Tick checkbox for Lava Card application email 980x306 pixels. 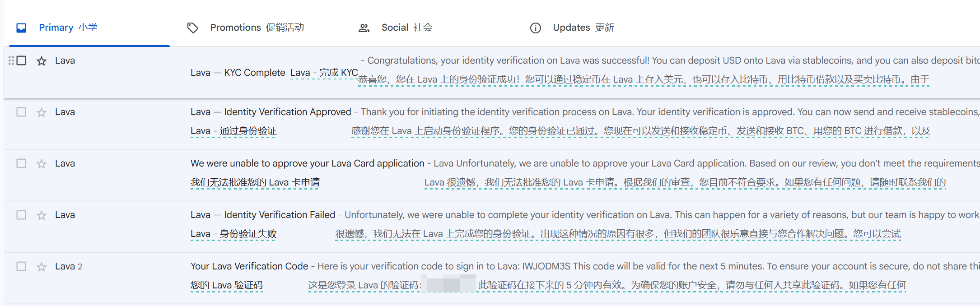coord(21,163)
